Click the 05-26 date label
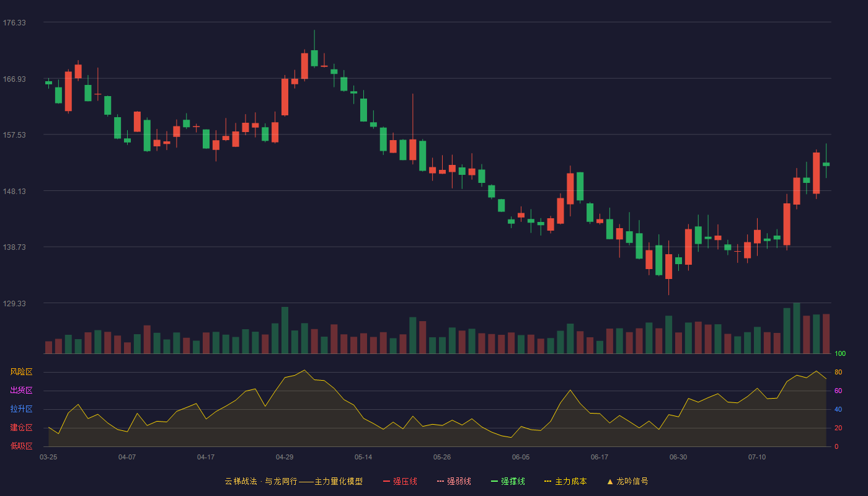This screenshot has height=496, width=868. click(x=442, y=457)
